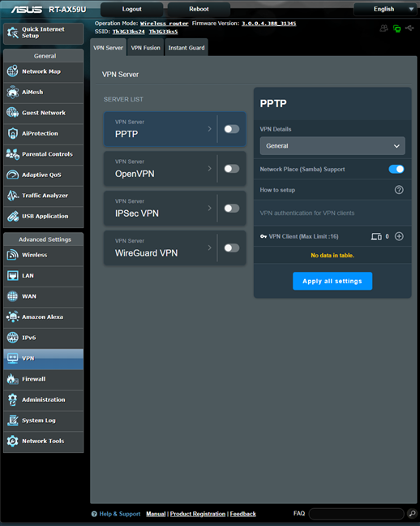420x526 pixels.
Task: Enable the PPTP VPN server toggle
Action: tap(232, 129)
